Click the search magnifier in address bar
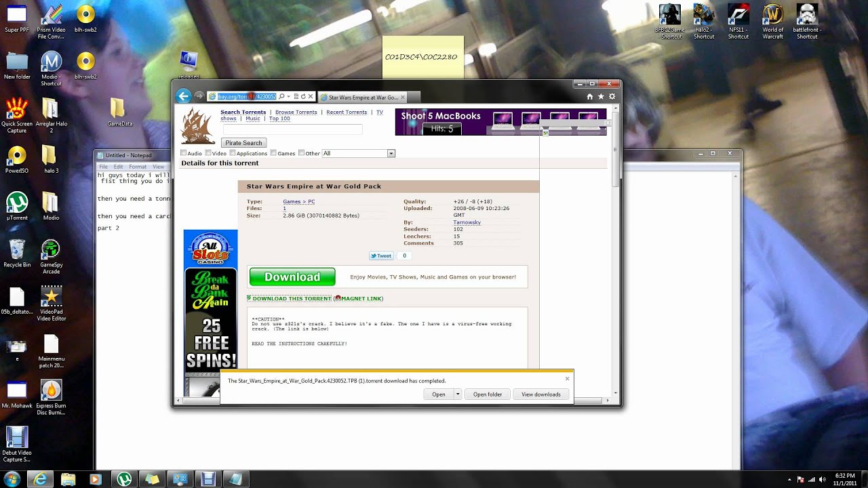Screen dimensions: 868x488 click(281, 97)
